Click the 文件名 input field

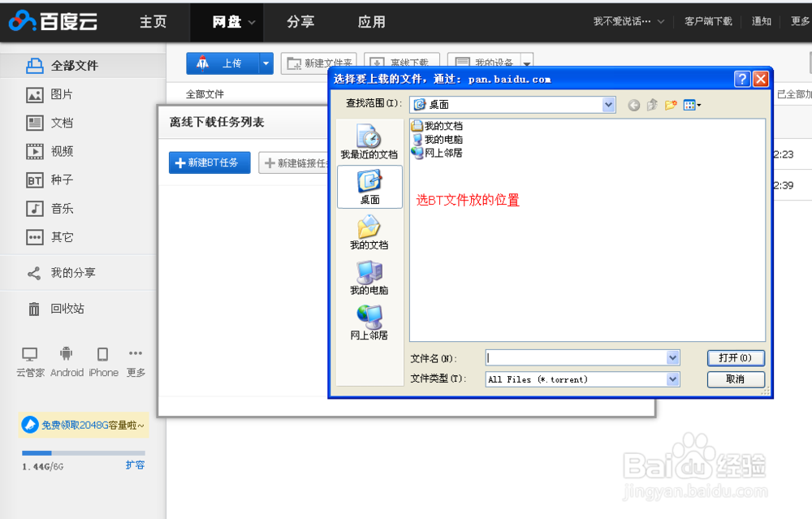pyautogui.click(x=577, y=357)
